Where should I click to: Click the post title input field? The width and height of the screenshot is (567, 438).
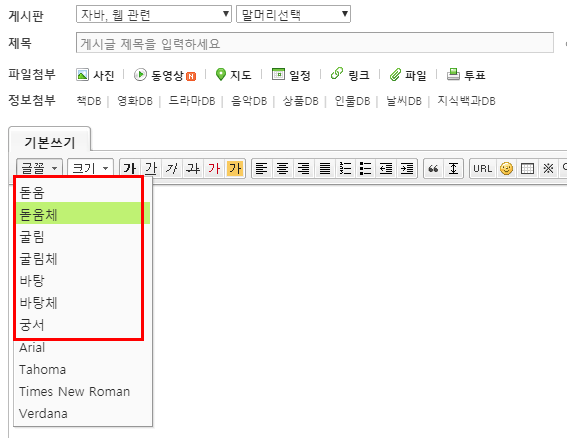click(315, 43)
